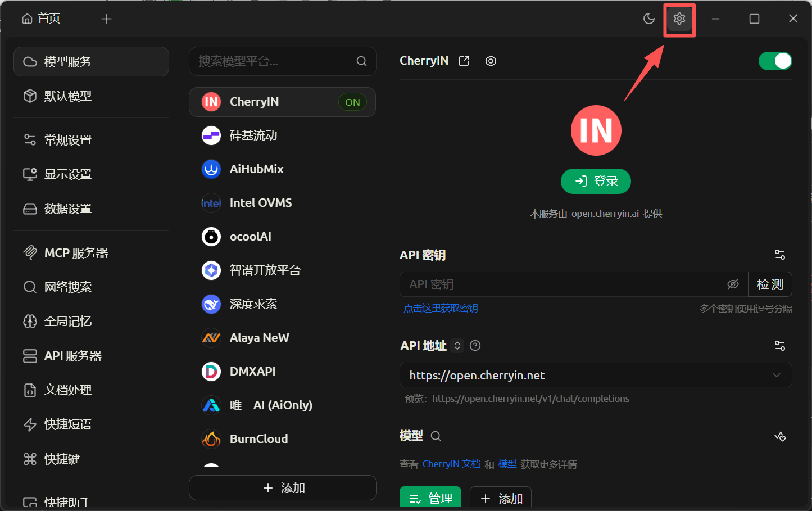Run the model health check icon
The width and height of the screenshot is (812, 511).
click(x=780, y=436)
